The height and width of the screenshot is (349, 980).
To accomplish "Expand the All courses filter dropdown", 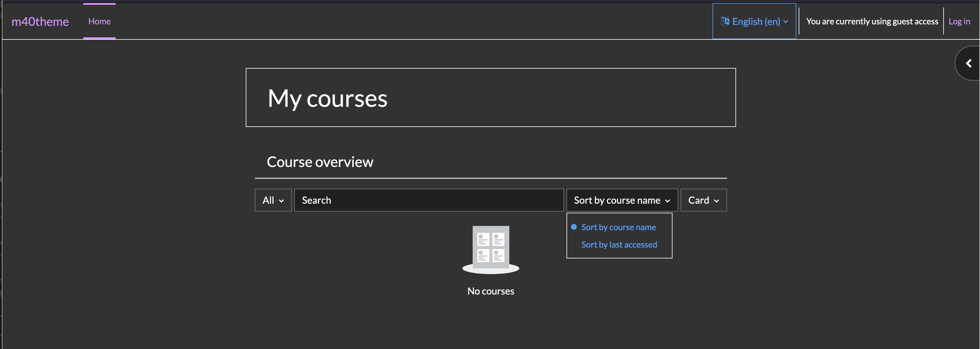I will click(273, 200).
